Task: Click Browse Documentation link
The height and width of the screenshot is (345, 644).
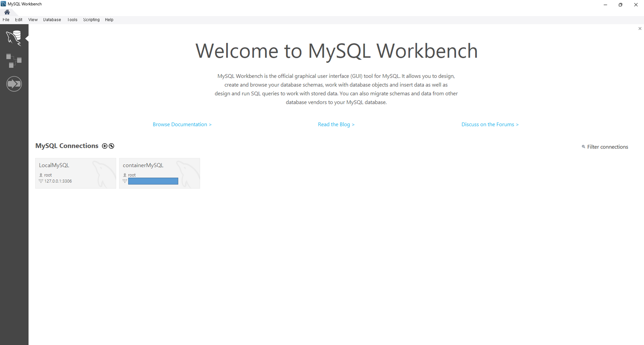Action: pyautogui.click(x=182, y=124)
